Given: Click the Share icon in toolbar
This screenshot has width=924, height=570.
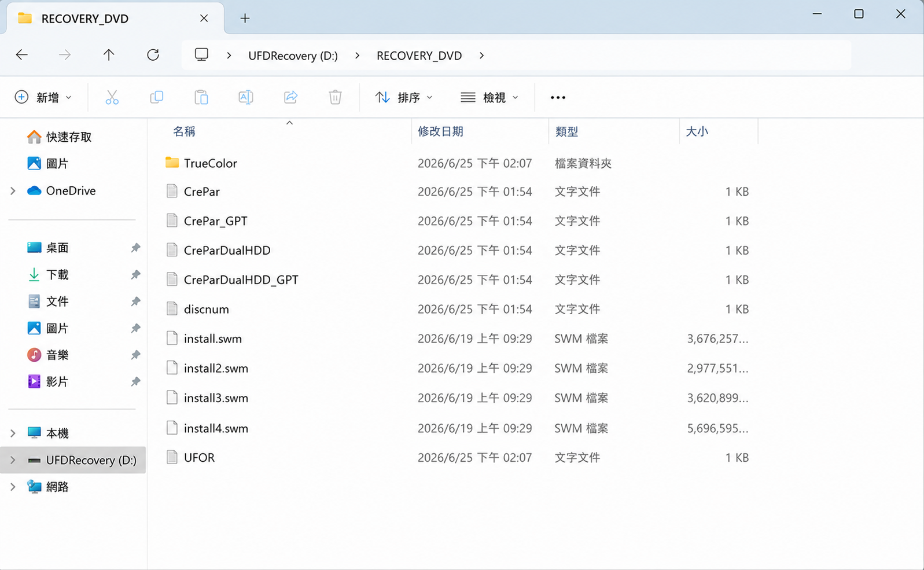Looking at the screenshot, I should click(290, 97).
